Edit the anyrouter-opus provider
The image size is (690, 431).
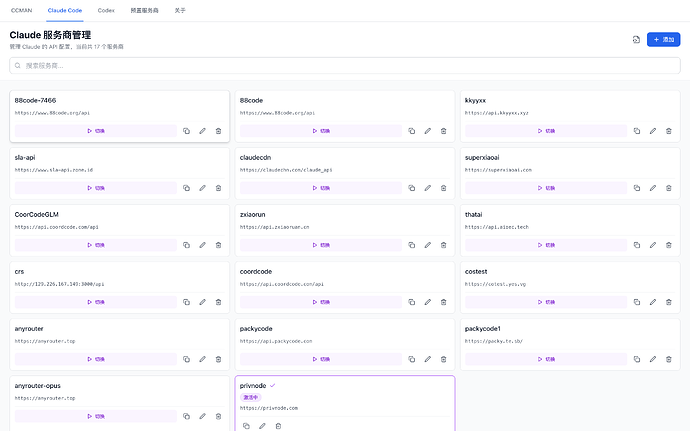[x=202, y=416]
